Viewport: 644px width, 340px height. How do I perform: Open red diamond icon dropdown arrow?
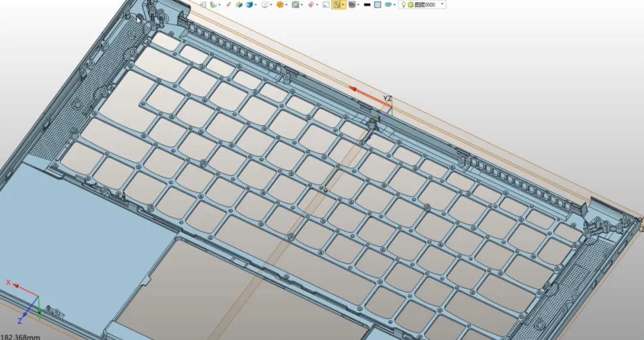point(317,5)
